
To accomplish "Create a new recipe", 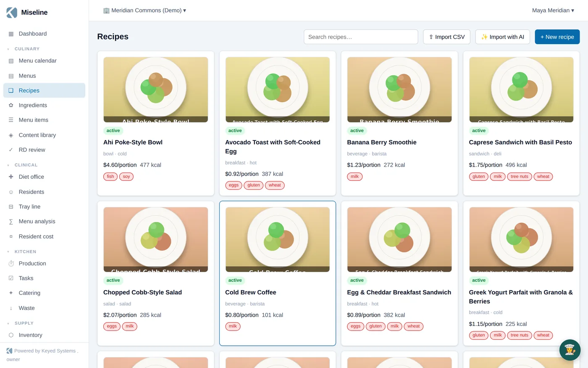I will [x=557, y=37].
